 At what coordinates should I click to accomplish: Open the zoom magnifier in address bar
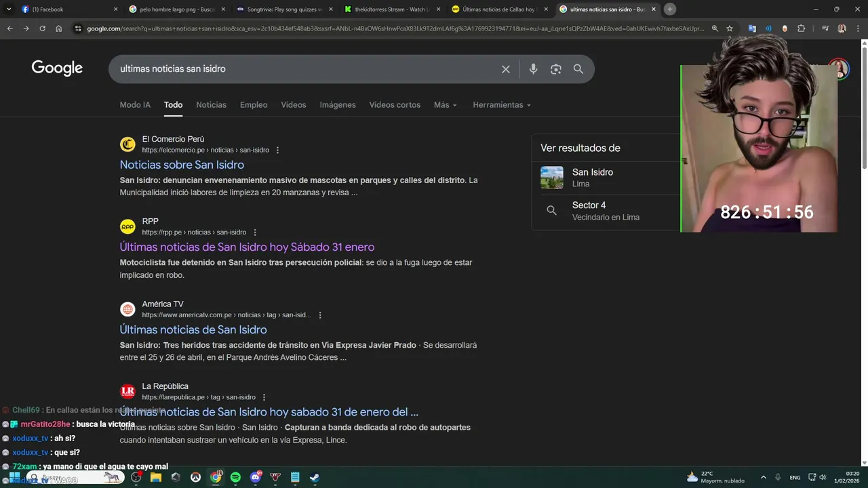coord(715,28)
